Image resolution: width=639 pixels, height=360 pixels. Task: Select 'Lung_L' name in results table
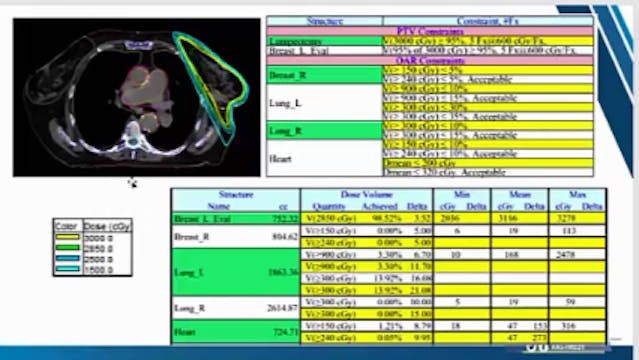coord(188,272)
